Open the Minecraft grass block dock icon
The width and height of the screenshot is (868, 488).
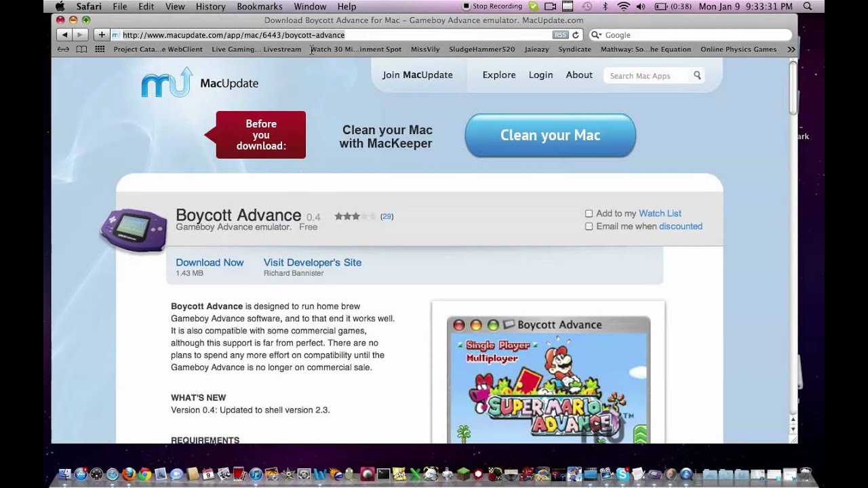pos(463,474)
